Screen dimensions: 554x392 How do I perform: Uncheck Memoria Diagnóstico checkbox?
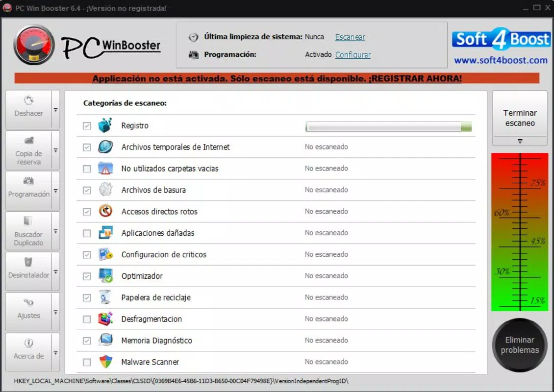point(87,341)
